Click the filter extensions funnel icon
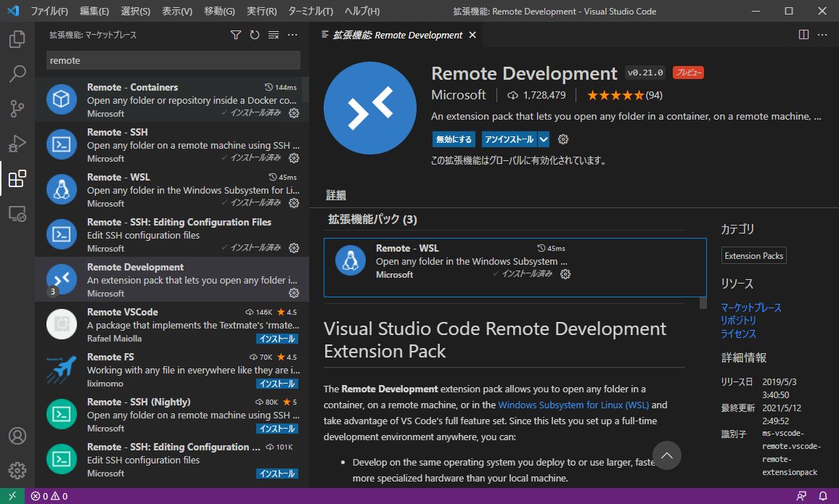 coord(236,35)
